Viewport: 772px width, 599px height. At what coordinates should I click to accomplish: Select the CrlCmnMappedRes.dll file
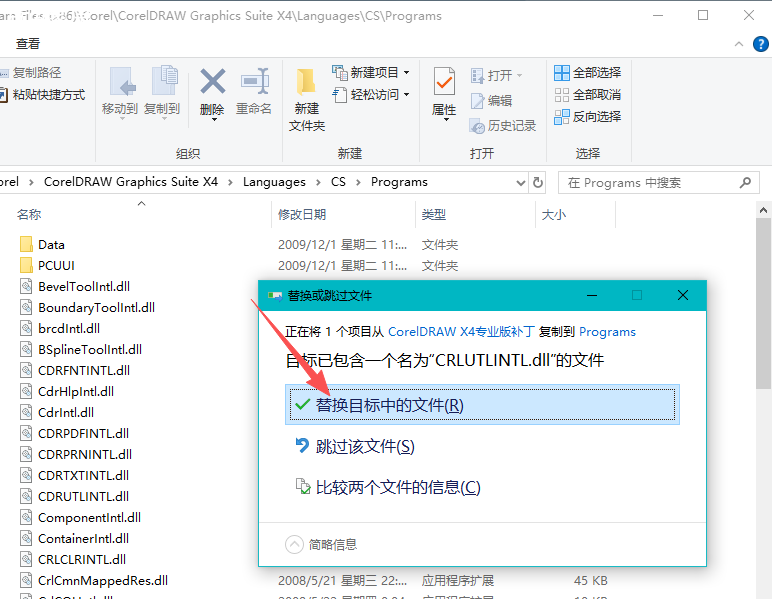tap(94, 581)
